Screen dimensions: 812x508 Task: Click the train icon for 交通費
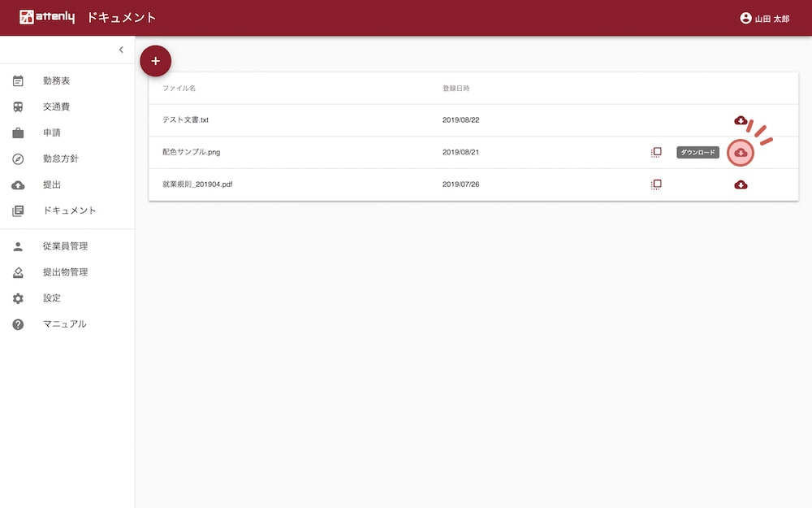pos(18,106)
